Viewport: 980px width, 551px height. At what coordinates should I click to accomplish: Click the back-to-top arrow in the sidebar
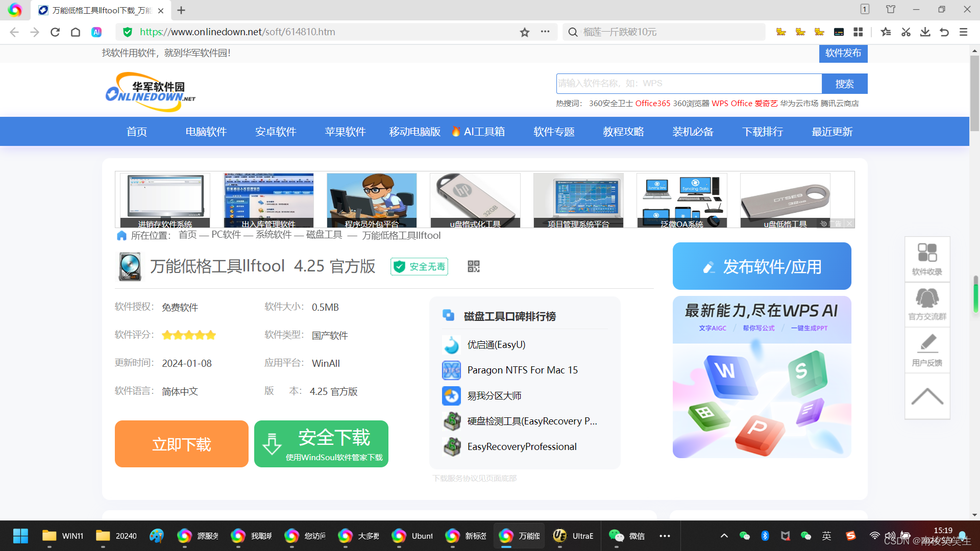pyautogui.click(x=927, y=396)
